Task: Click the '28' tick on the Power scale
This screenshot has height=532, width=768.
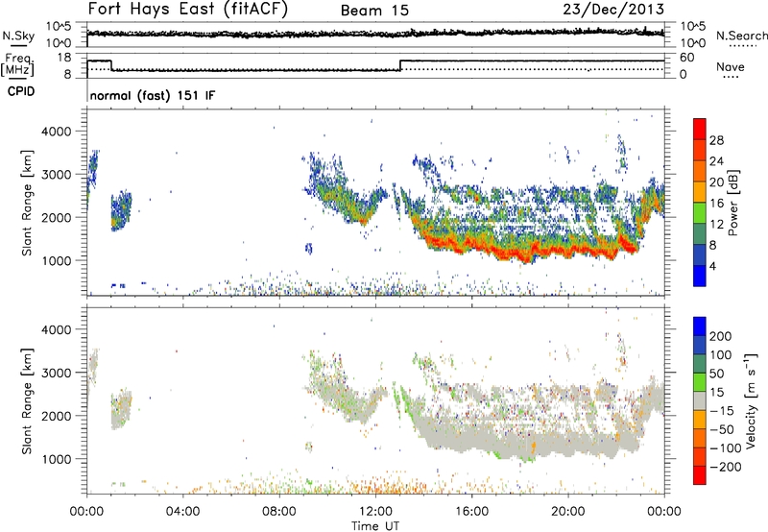Action: 716,140
